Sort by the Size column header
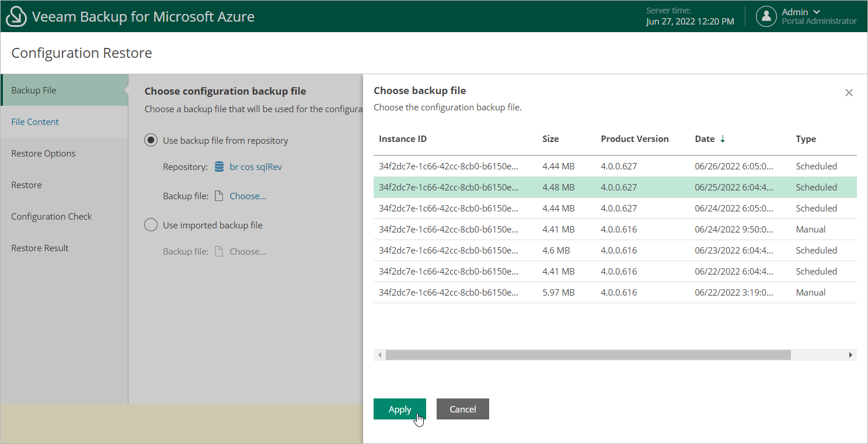This screenshot has height=444, width=868. pos(550,139)
